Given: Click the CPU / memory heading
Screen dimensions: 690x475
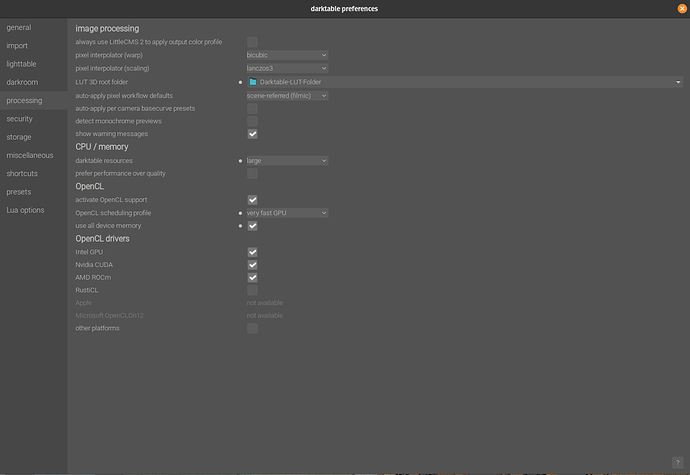Looking at the screenshot, I should click(102, 147).
